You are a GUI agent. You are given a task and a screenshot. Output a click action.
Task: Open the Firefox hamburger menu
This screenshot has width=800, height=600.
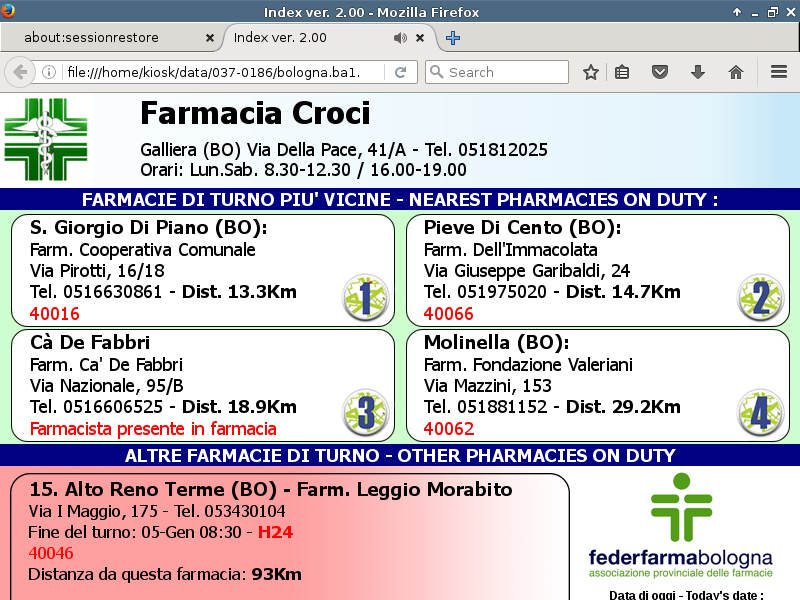(779, 72)
